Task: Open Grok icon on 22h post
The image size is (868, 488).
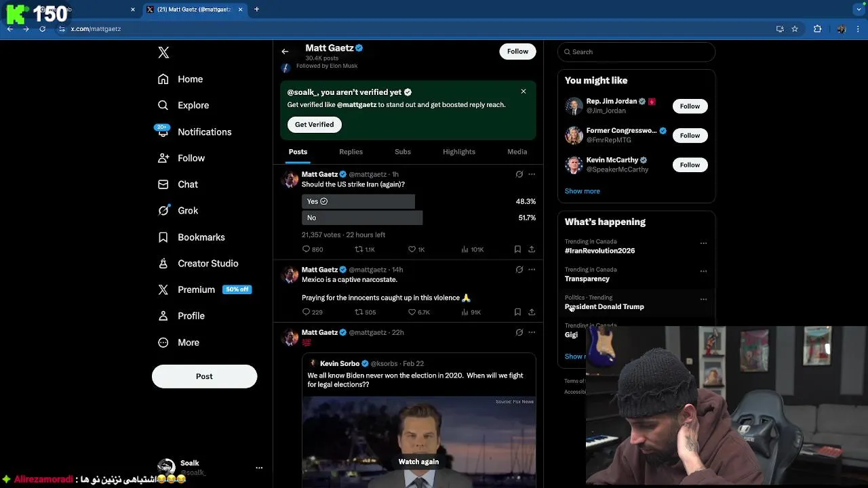Action: coord(519,332)
